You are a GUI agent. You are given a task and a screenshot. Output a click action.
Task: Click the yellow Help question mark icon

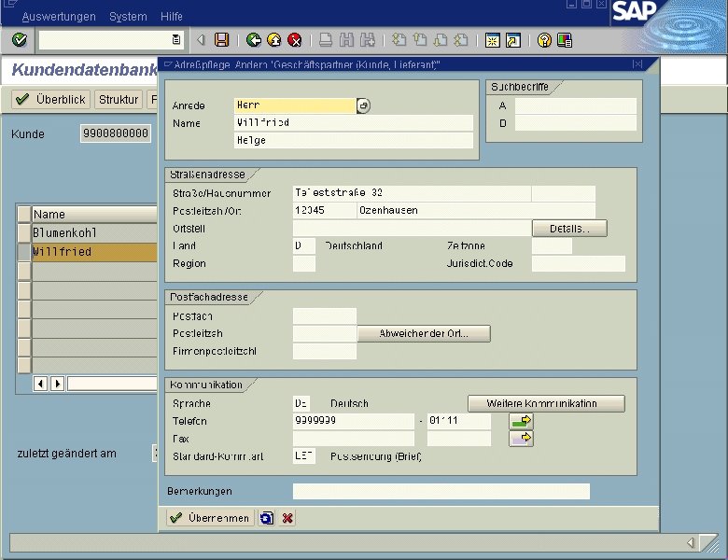point(544,40)
